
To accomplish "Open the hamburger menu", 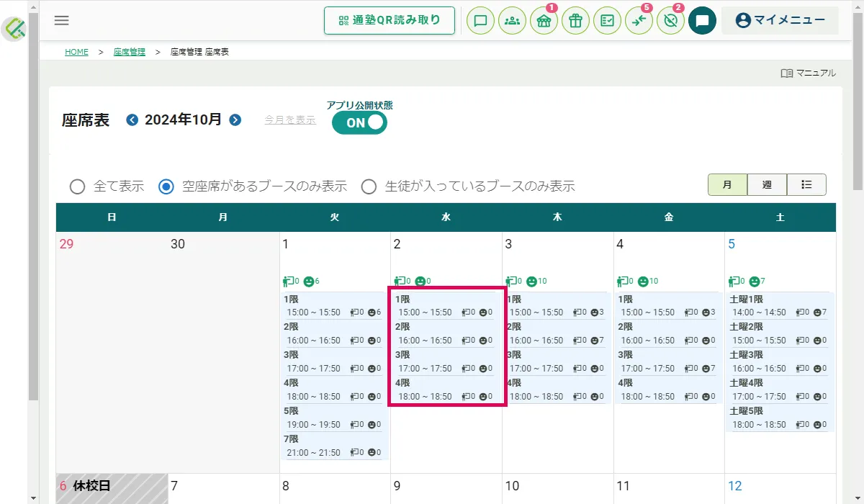I will click(62, 20).
